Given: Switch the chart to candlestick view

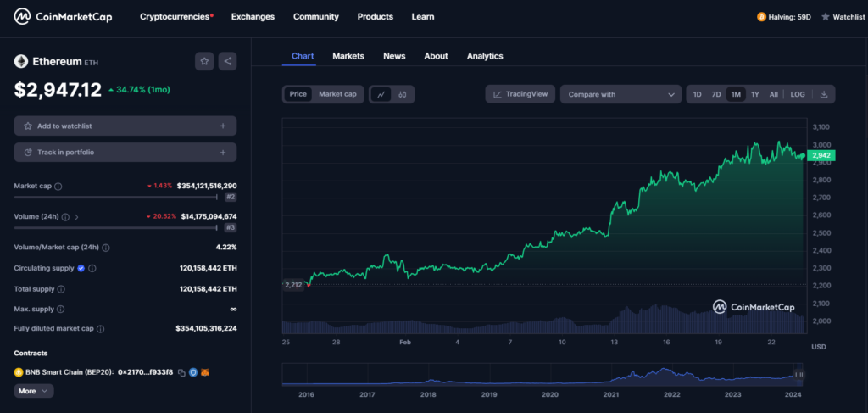Looking at the screenshot, I should coord(403,94).
